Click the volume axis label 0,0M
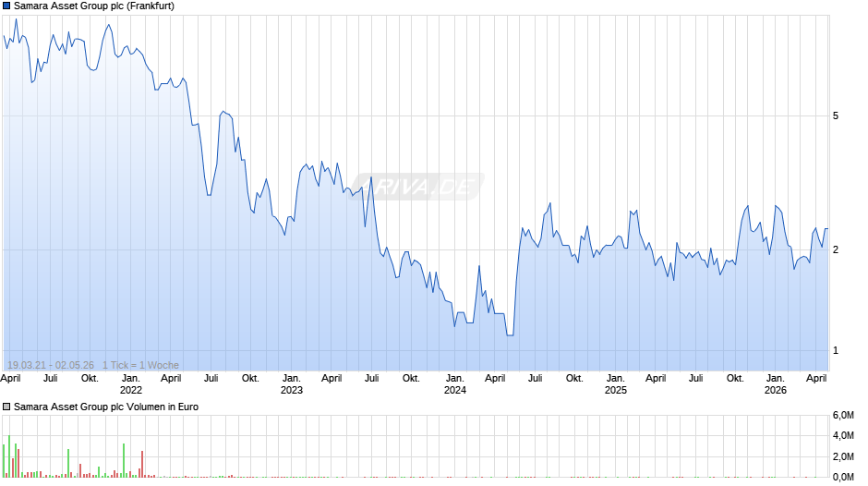The width and height of the screenshot is (868, 486). click(x=843, y=477)
